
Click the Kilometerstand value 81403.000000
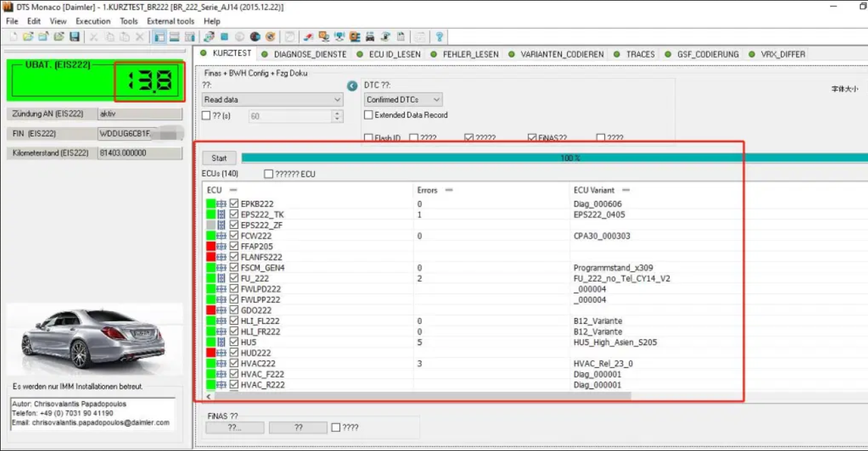140,154
